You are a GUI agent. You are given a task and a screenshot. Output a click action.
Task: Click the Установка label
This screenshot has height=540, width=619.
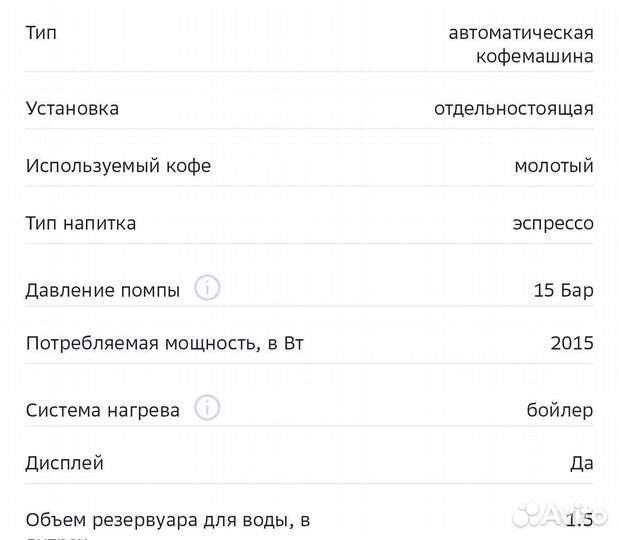click(72, 108)
